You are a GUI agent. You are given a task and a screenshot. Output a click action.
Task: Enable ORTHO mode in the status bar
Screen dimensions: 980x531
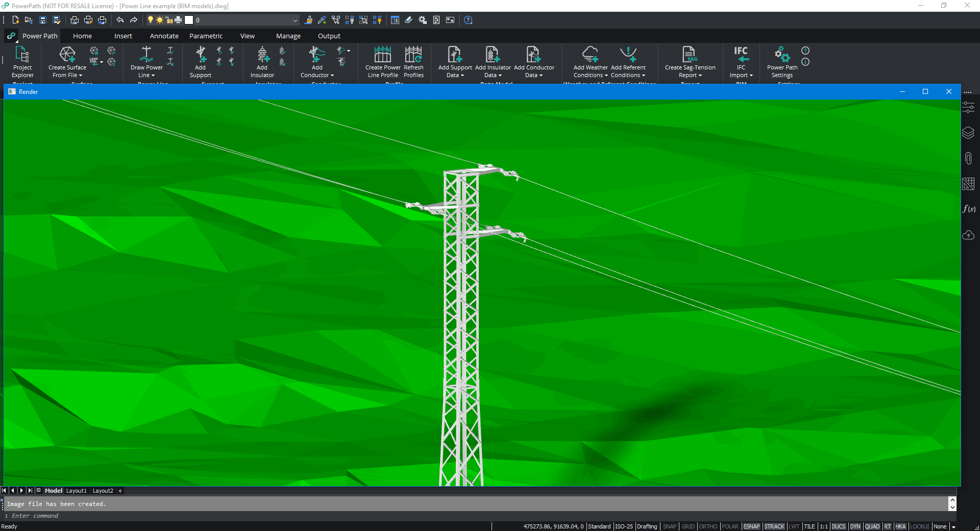click(x=708, y=526)
